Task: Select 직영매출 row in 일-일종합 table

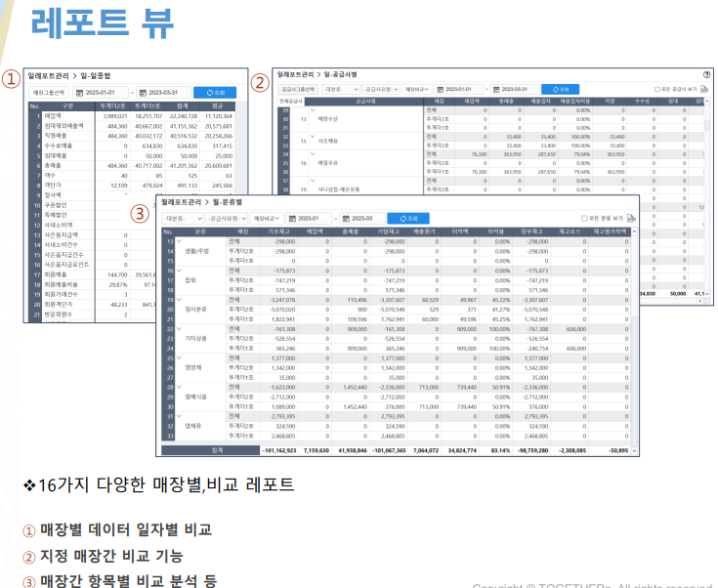Action: coord(132,136)
